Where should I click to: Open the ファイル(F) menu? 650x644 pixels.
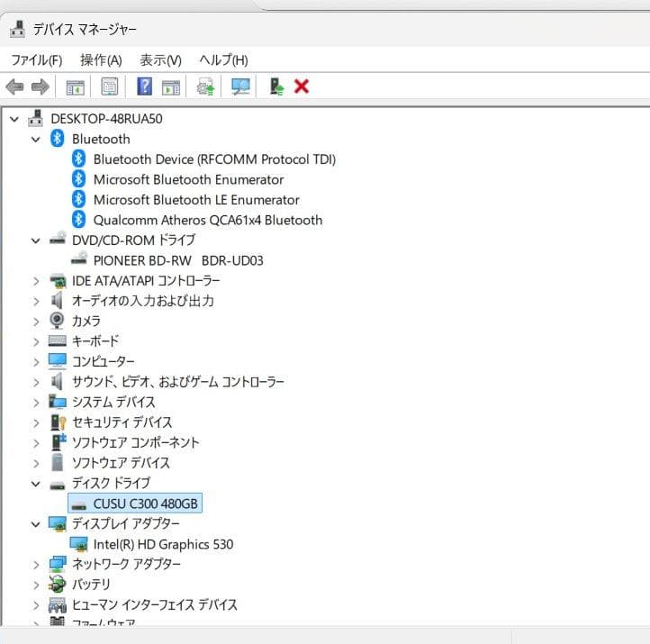point(37,60)
